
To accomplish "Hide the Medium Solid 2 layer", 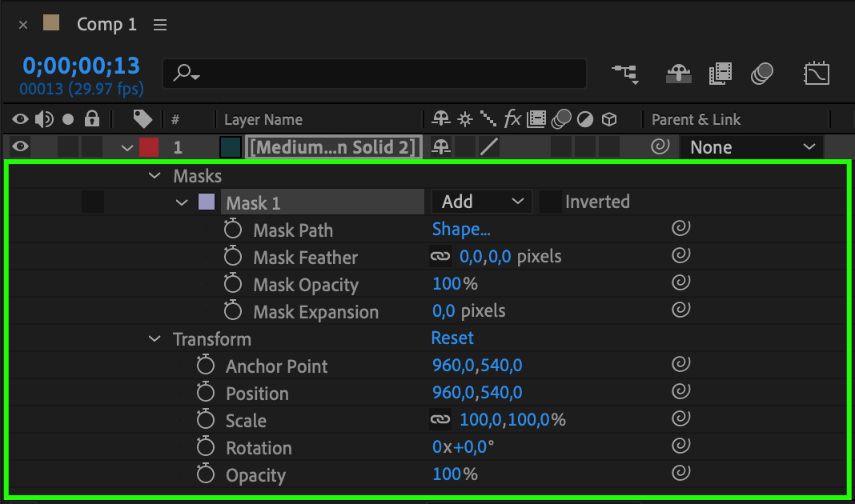I will coord(20,147).
